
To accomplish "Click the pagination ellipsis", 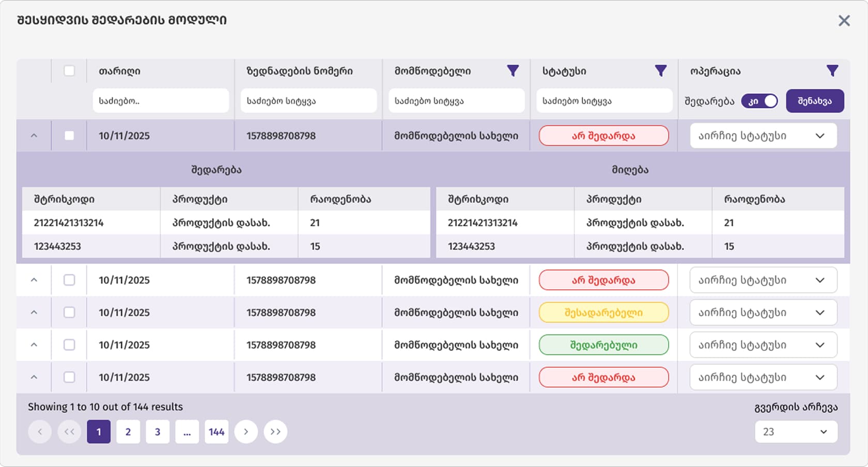I will tap(187, 431).
